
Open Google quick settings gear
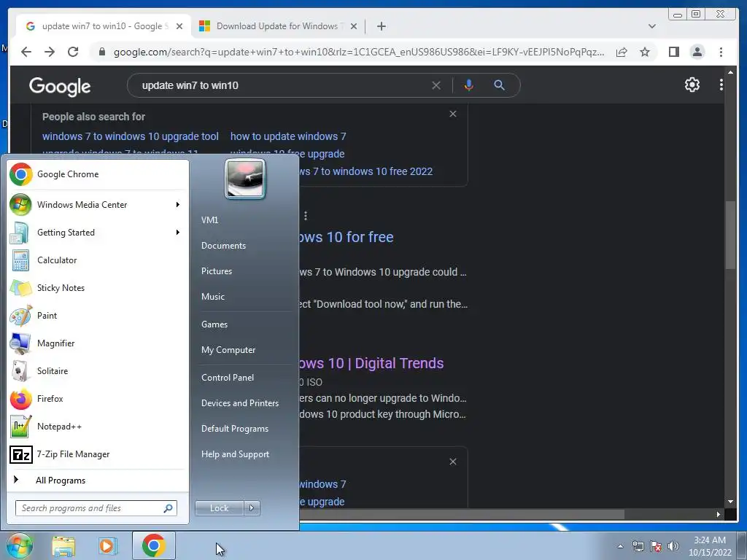692,85
